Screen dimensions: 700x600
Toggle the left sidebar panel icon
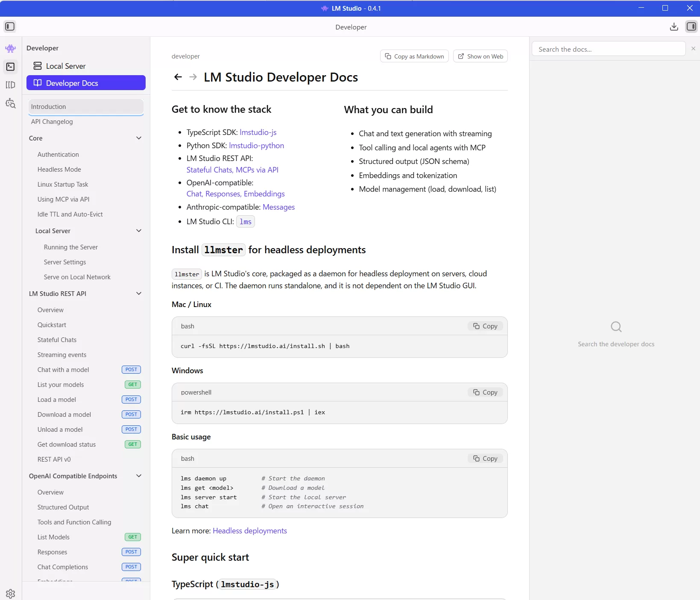tap(10, 26)
